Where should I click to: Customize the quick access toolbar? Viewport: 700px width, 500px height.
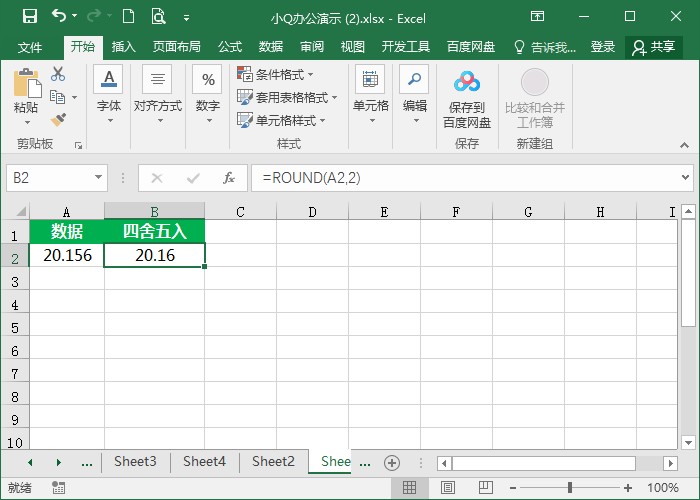(x=187, y=18)
